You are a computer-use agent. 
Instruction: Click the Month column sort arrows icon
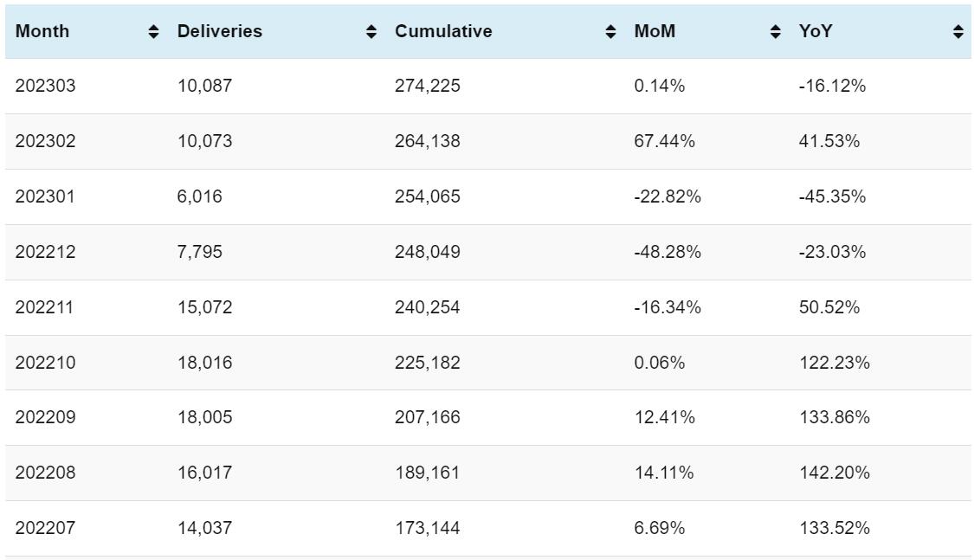(154, 32)
